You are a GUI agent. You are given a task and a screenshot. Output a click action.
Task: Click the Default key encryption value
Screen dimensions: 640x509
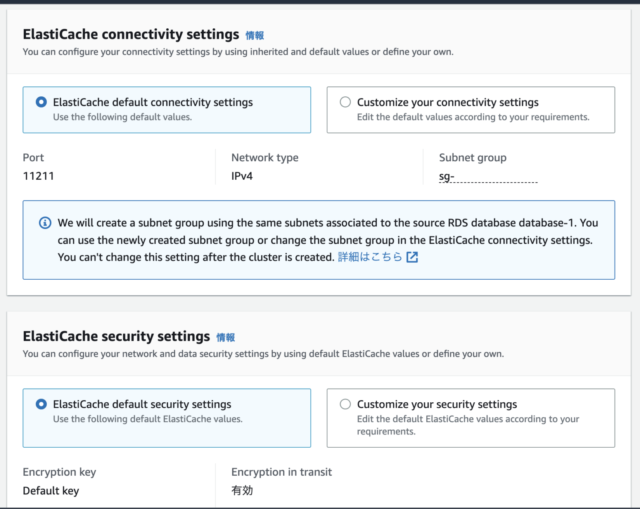[51, 491]
